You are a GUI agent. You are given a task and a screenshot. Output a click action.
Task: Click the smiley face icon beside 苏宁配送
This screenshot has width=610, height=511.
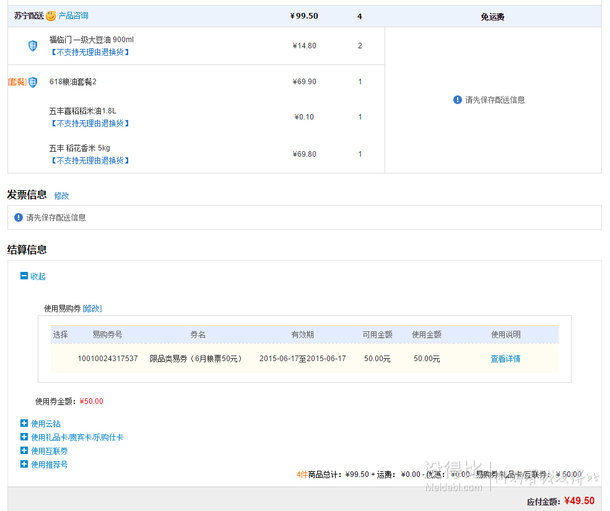click(x=51, y=16)
